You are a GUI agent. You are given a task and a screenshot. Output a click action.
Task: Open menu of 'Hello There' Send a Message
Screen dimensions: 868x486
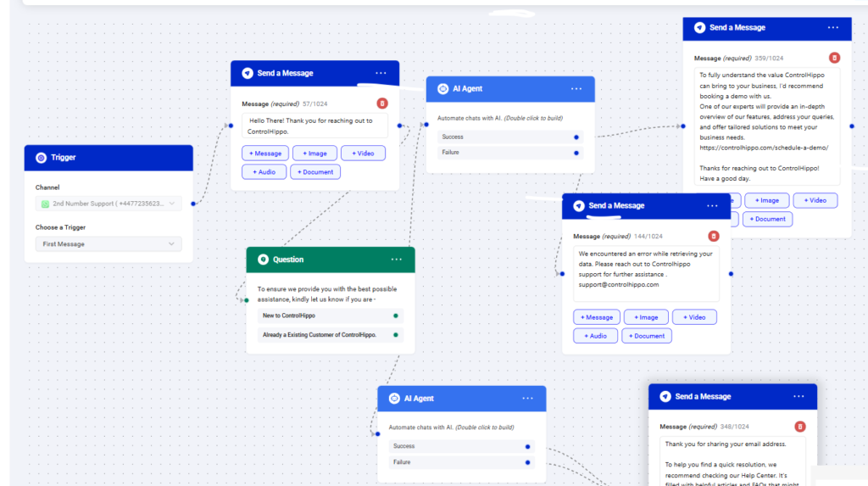pos(381,73)
